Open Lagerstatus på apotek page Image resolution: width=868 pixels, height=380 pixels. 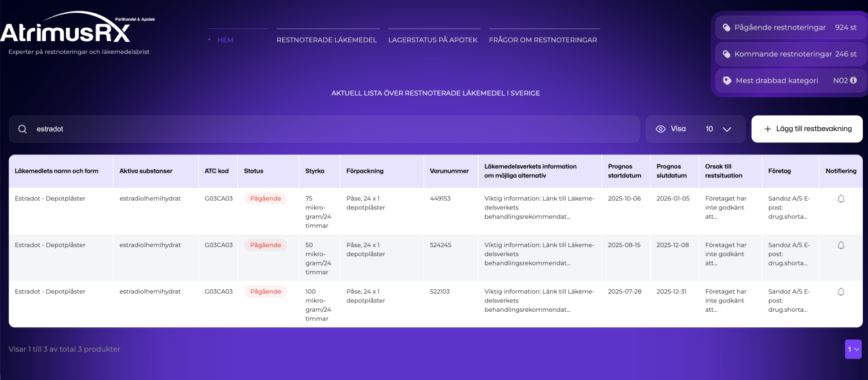433,40
